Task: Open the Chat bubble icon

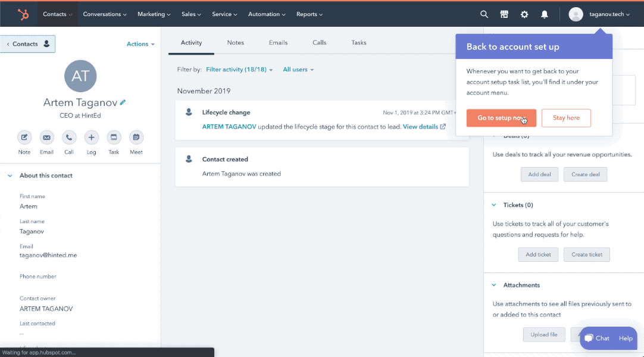Action: coord(589,338)
